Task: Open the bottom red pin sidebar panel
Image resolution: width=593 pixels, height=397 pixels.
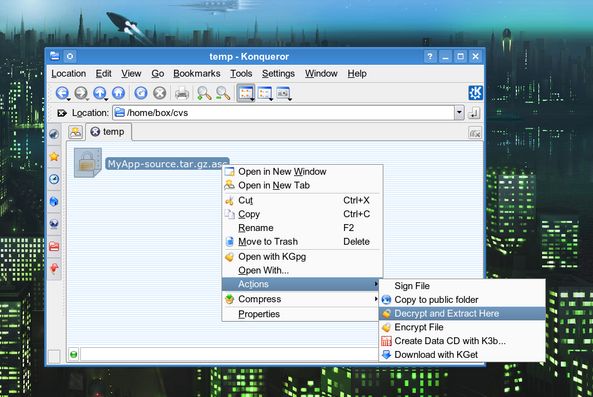Action: coord(54,269)
